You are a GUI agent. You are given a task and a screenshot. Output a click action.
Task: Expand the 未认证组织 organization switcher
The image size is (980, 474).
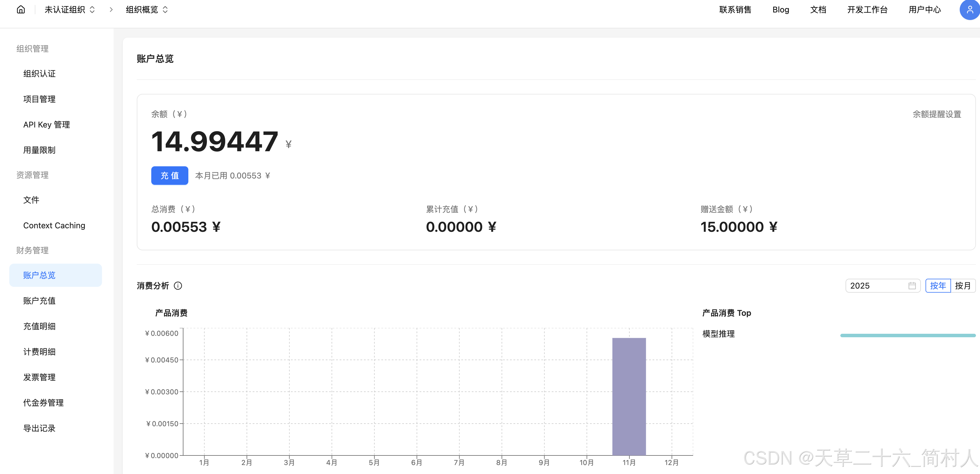pyautogui.click(x=70, y=10)
